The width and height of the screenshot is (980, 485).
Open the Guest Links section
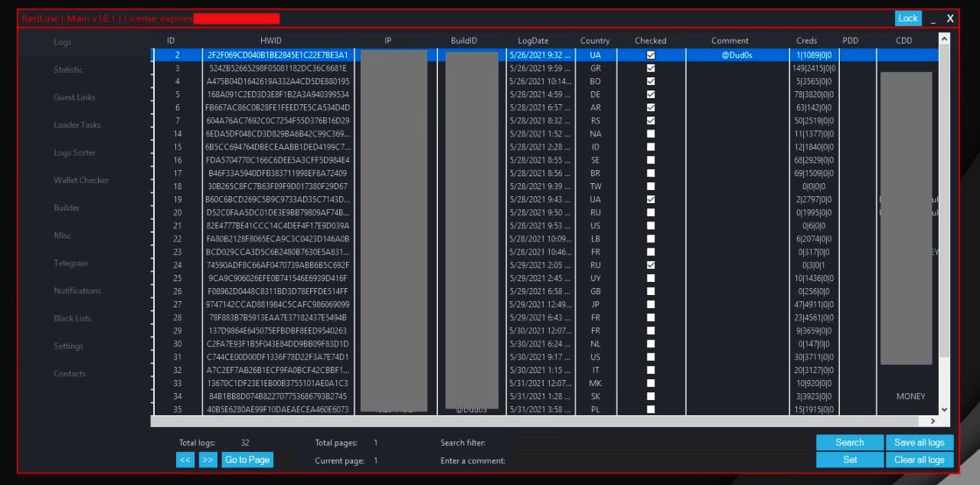[x=73, y=97]
